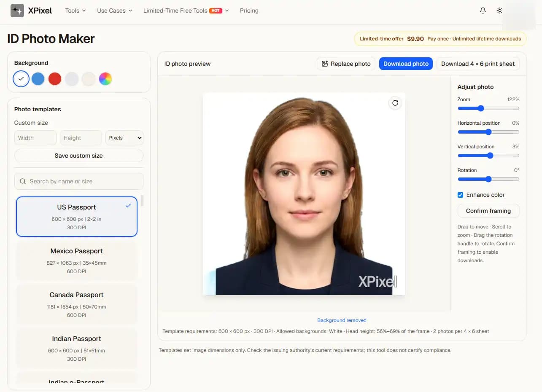
Task: Open the Pixels unit dropdown
Action: pyautogui.click(x=124, y=138)
